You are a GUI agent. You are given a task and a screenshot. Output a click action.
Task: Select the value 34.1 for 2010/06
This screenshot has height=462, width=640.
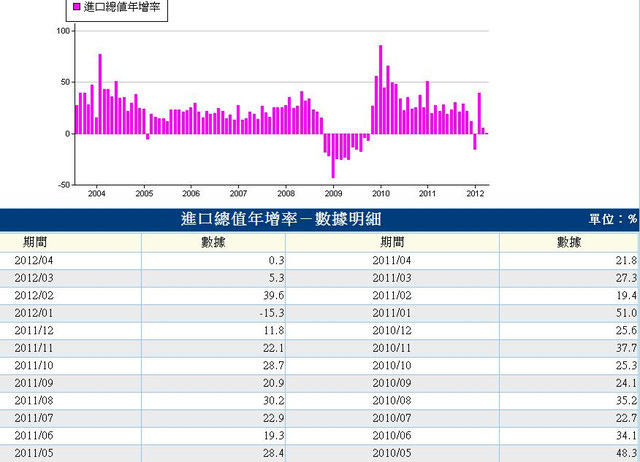[569, 436]
